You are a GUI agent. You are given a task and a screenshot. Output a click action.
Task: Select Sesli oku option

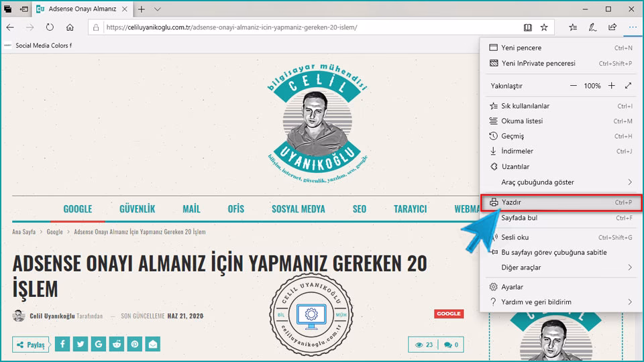coord(561,237)
